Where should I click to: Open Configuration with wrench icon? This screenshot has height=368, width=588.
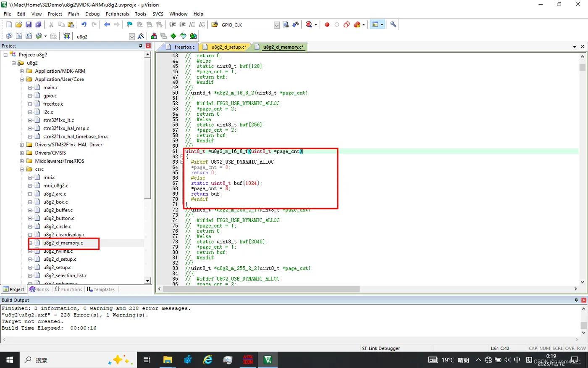coord(393,25)
